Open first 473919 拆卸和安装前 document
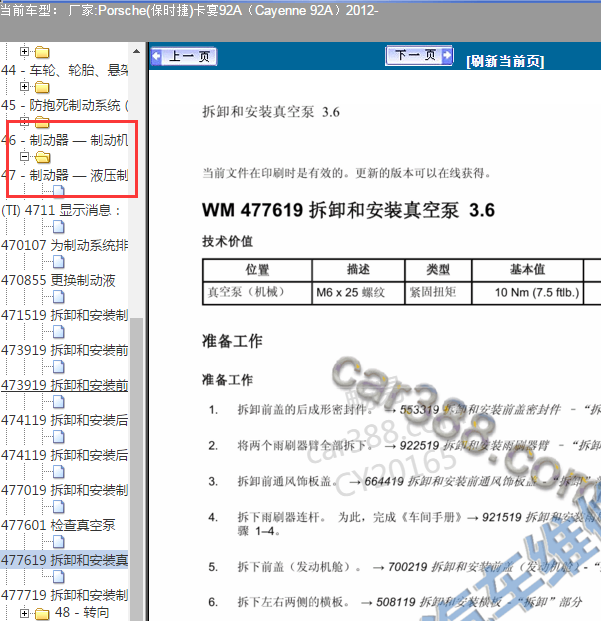The width and height of the screenshot is (601, 621). point(65,350)
